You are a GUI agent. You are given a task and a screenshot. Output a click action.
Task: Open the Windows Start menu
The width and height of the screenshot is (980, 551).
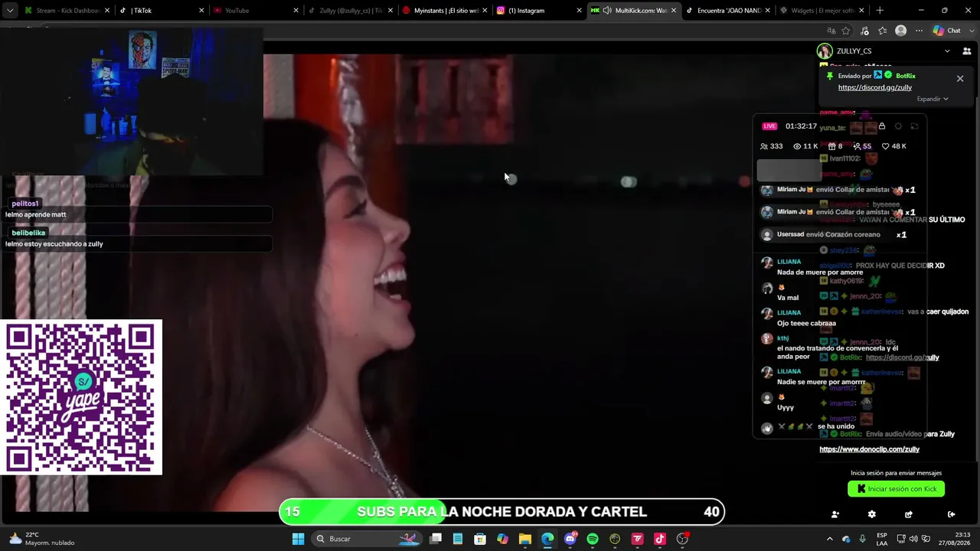[299, 539]
